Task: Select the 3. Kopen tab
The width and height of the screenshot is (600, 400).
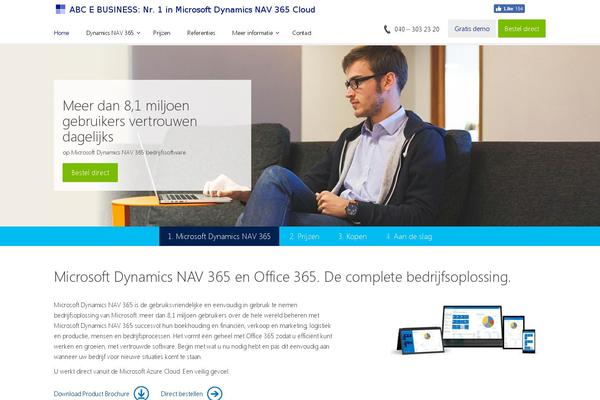Action: [x=352, y=236]
